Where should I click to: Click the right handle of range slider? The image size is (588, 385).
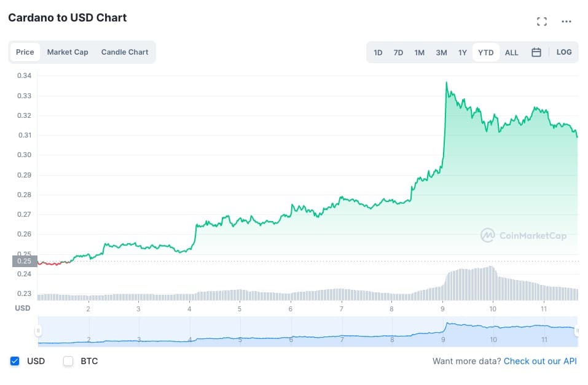[577, 331]
